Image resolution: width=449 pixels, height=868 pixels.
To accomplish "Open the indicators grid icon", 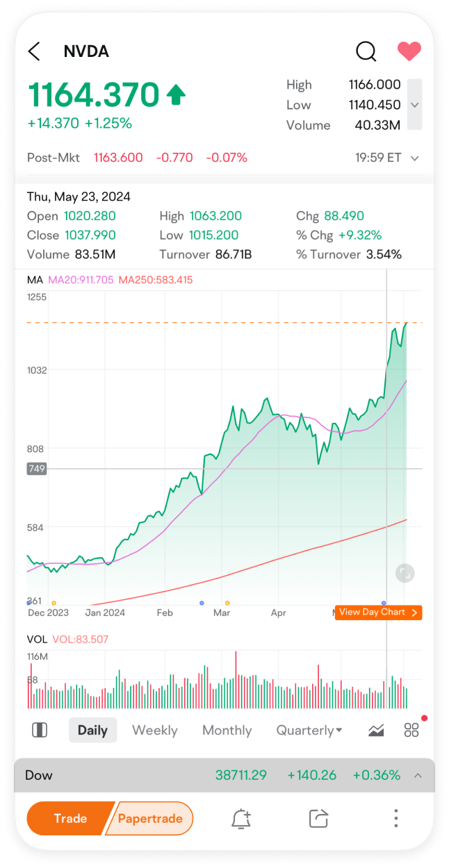I will [x=411, y=730].
